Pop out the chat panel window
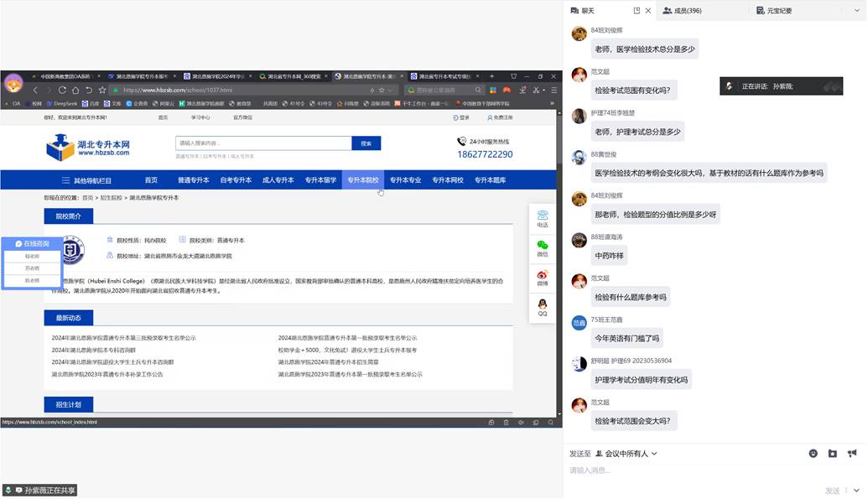868x499 pixels. point(637,11)
